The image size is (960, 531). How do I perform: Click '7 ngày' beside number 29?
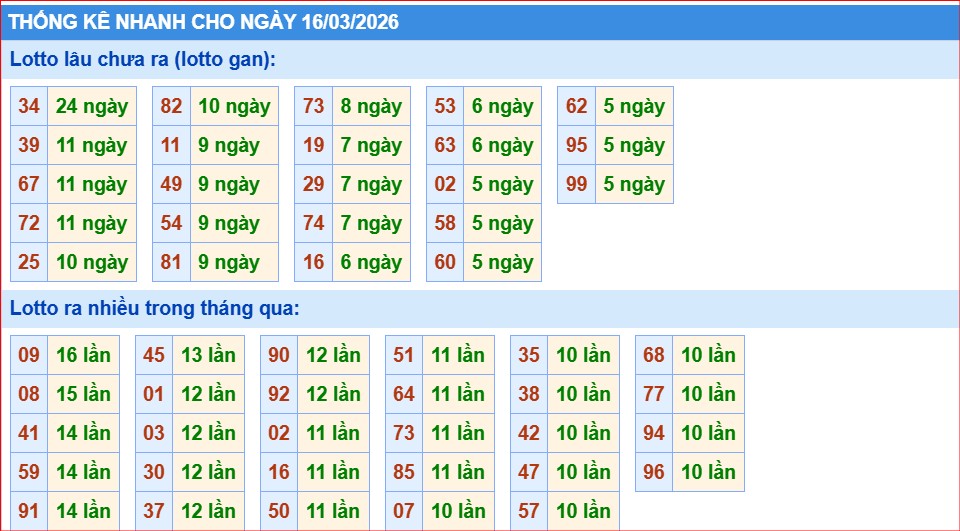point(372,184)
